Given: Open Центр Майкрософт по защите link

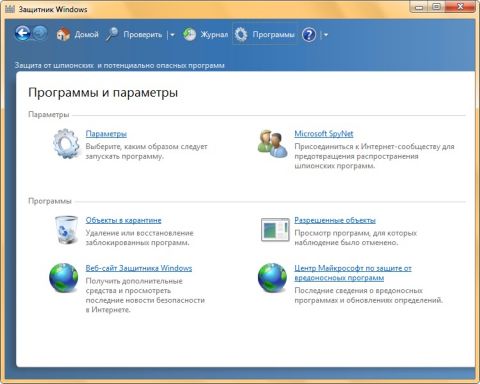Looking at the screenshot, I should point(353,273).
